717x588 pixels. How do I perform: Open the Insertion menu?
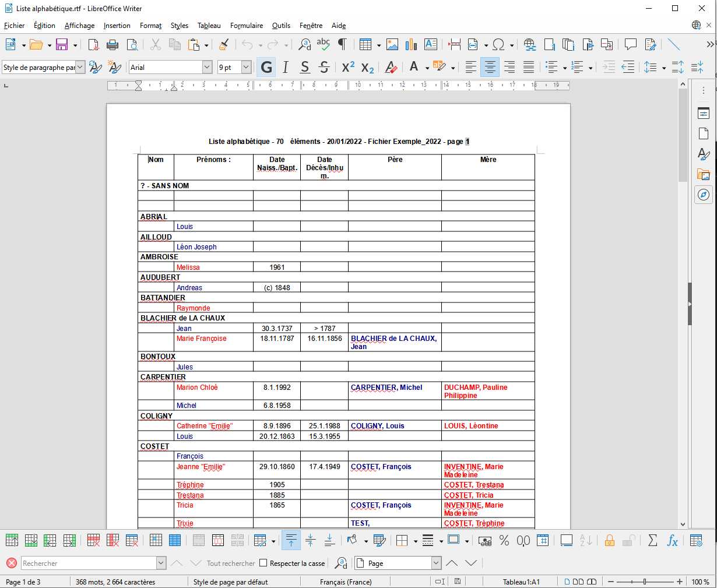pos(117,26)
